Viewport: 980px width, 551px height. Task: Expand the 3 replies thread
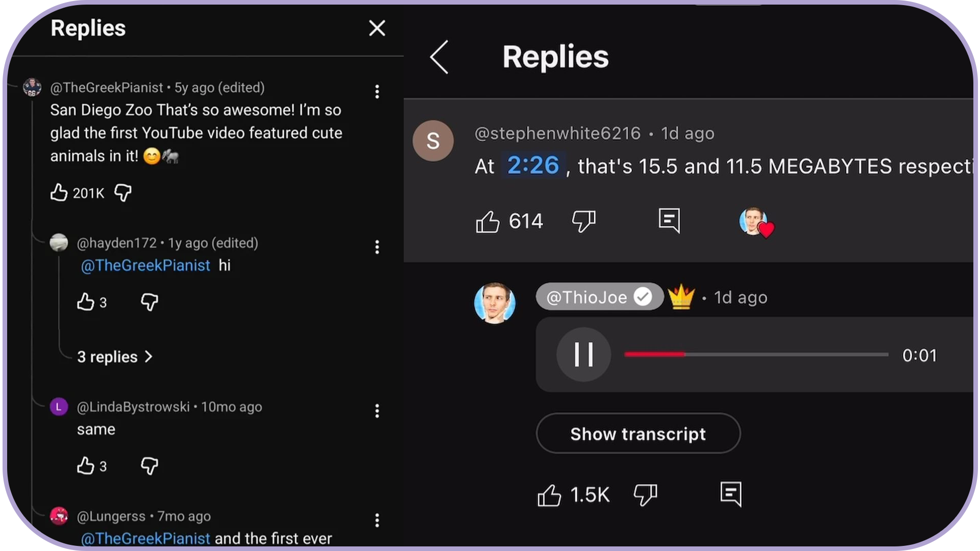[x=114, y=357]
